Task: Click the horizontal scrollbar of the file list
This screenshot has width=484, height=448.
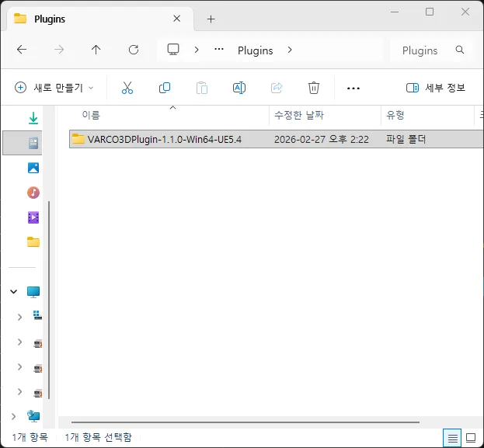Action: (245, 422)
